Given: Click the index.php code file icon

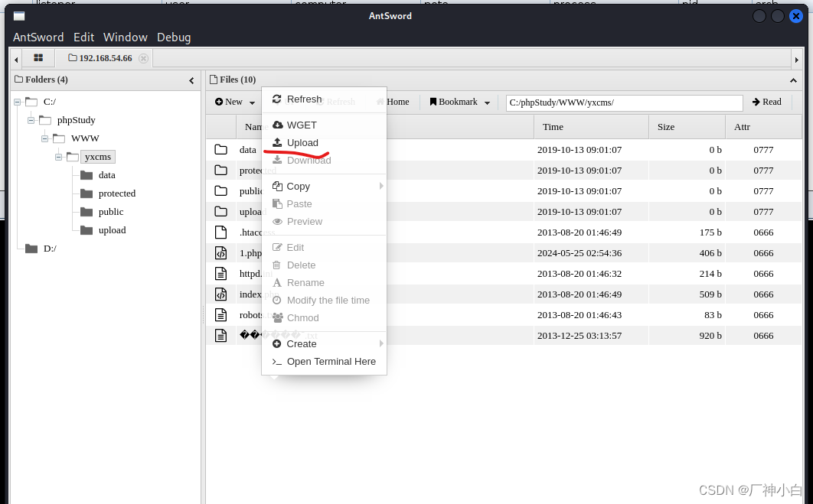Looking at the screenshot, I should coord(221,294).
